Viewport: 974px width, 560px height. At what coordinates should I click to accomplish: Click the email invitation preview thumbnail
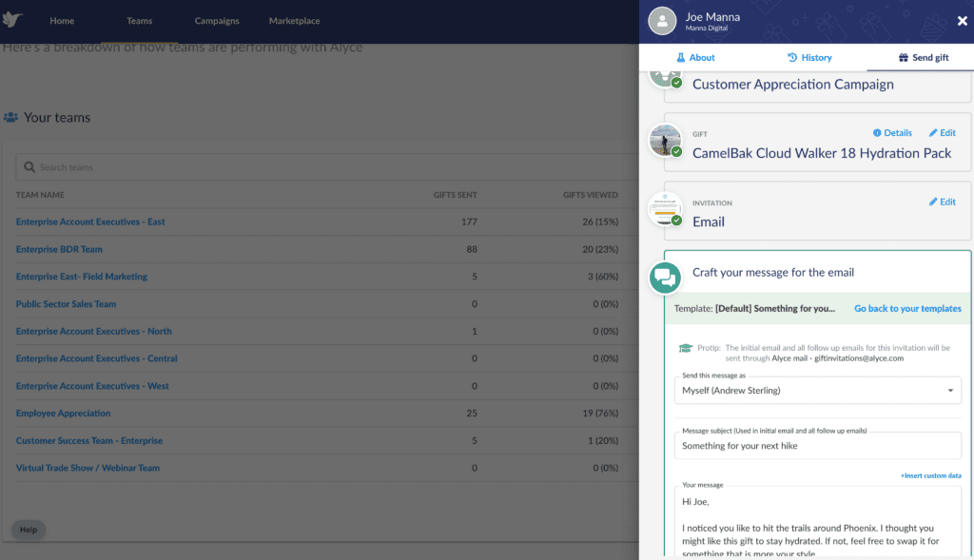[665, 209]
